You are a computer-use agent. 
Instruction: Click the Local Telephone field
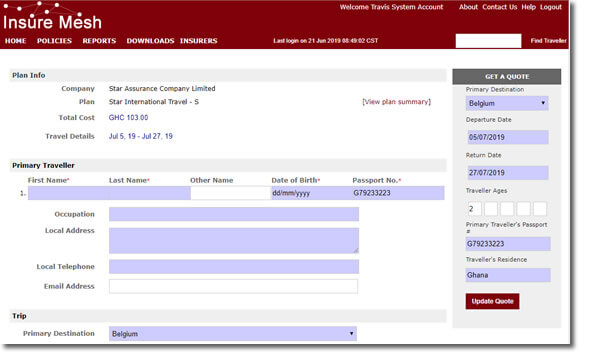coord(234,267)
